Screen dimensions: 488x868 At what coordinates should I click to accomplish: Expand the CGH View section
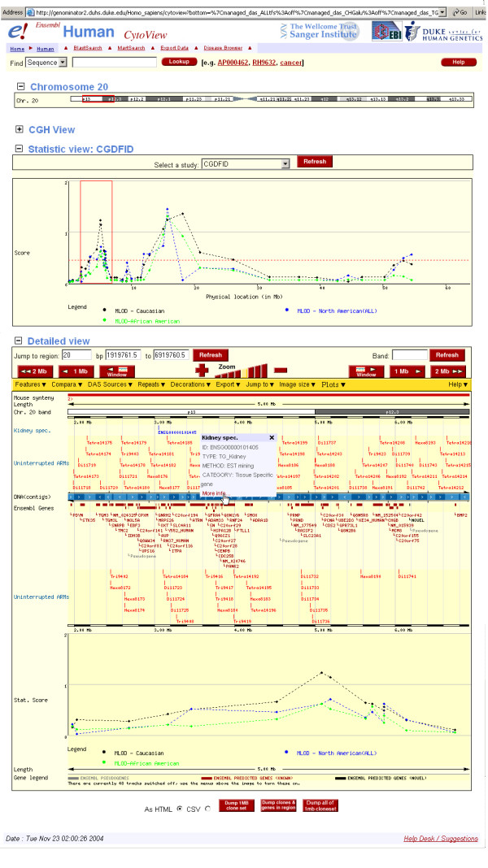[20, 129]
